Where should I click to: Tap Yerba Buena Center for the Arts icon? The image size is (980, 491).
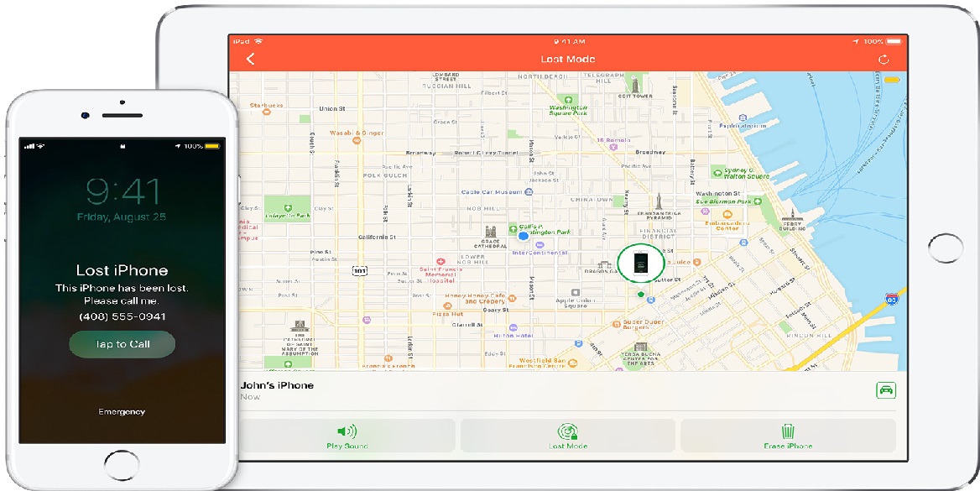[x=639, y=347]
